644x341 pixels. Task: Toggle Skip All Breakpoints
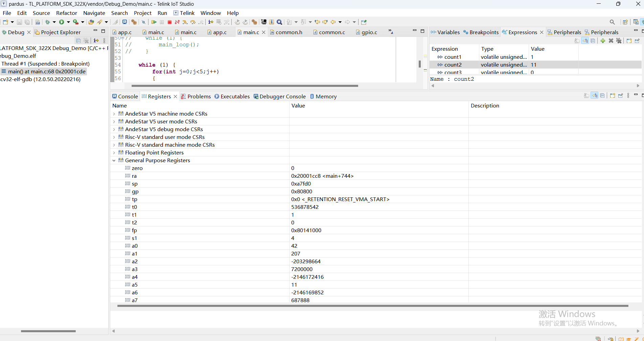click(143, 22)
